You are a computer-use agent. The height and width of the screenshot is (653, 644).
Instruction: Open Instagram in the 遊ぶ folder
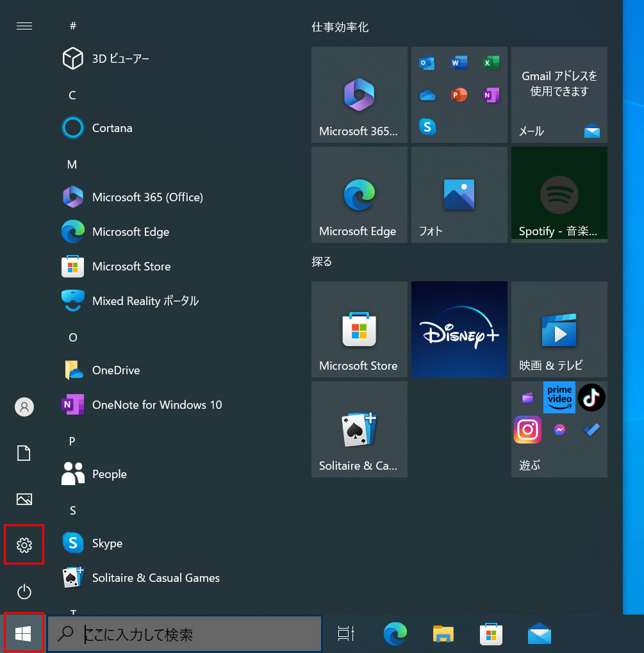pos(527,429)
